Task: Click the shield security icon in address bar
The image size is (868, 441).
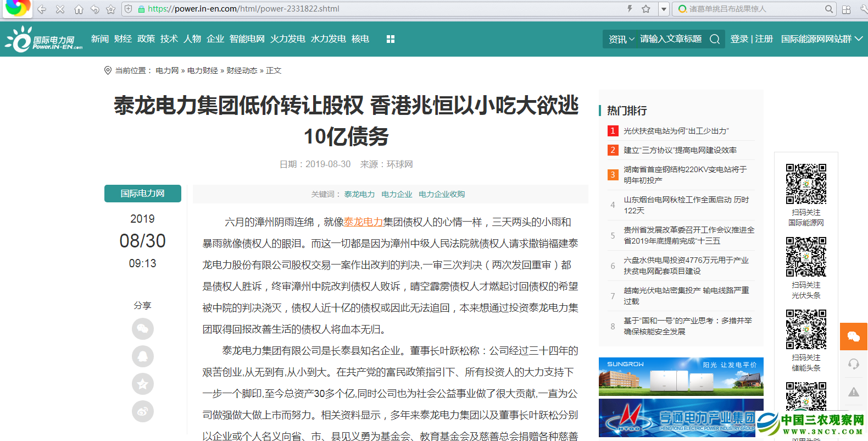Action: (128, 9)
